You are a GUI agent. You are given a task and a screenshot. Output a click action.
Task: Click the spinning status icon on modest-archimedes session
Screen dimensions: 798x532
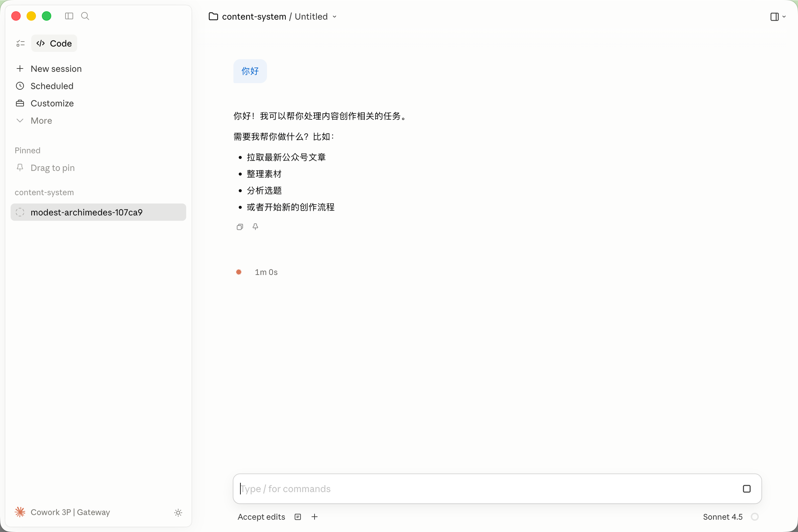(20, 212)
